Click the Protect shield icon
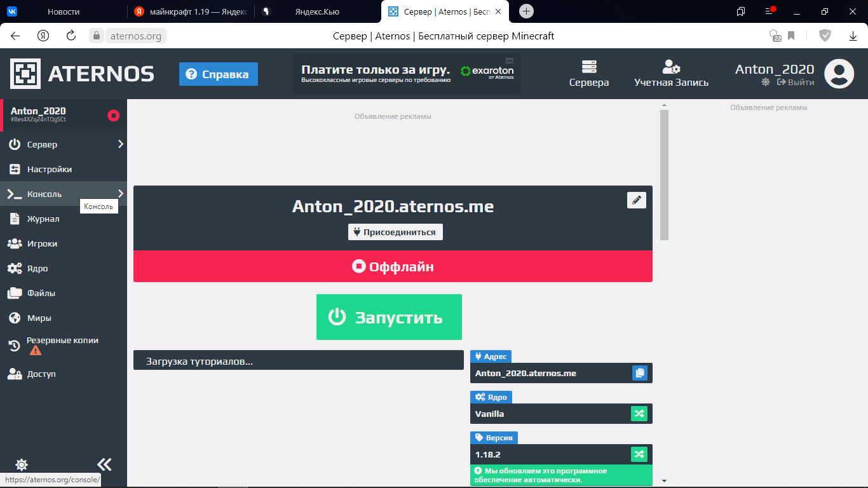868x488 pixels. pyautogui.click(x=825, y=36)
